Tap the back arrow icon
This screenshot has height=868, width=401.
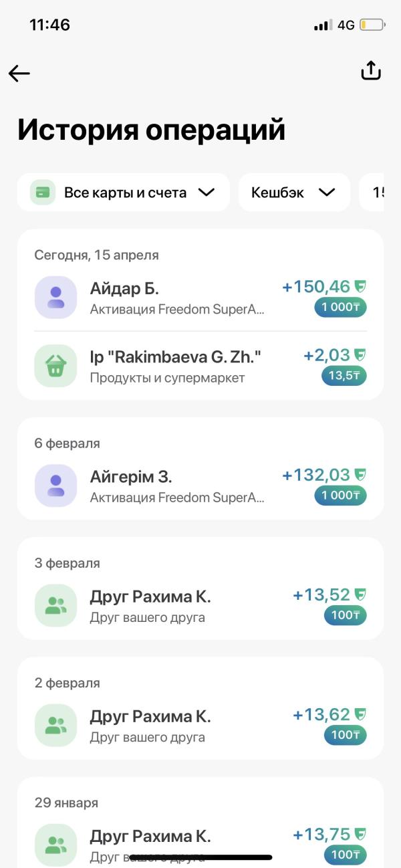(x=19, y=74)
